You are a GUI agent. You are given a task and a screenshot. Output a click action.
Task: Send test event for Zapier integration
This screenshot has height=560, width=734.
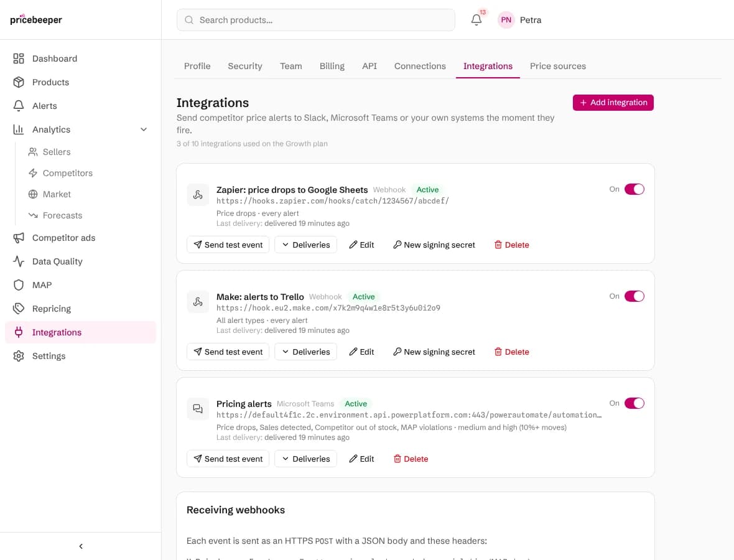pyautogui.click(x=228, y=245)
